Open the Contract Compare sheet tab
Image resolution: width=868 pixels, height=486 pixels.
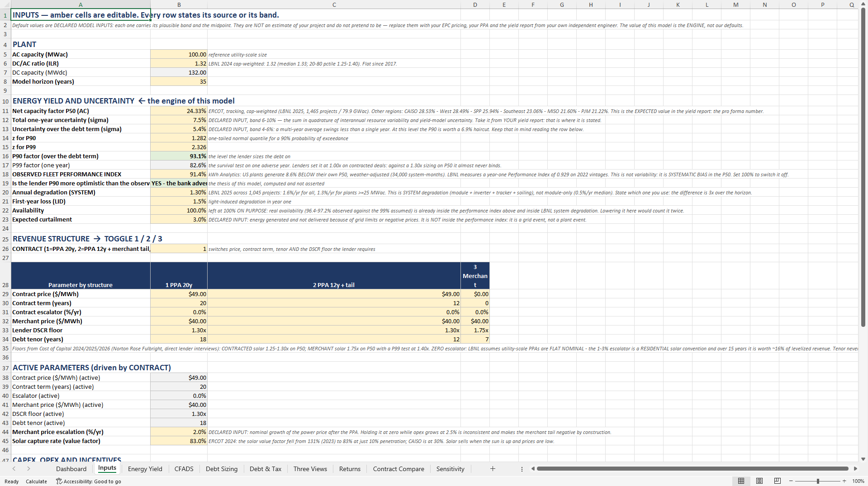click(x=398, y=469)
